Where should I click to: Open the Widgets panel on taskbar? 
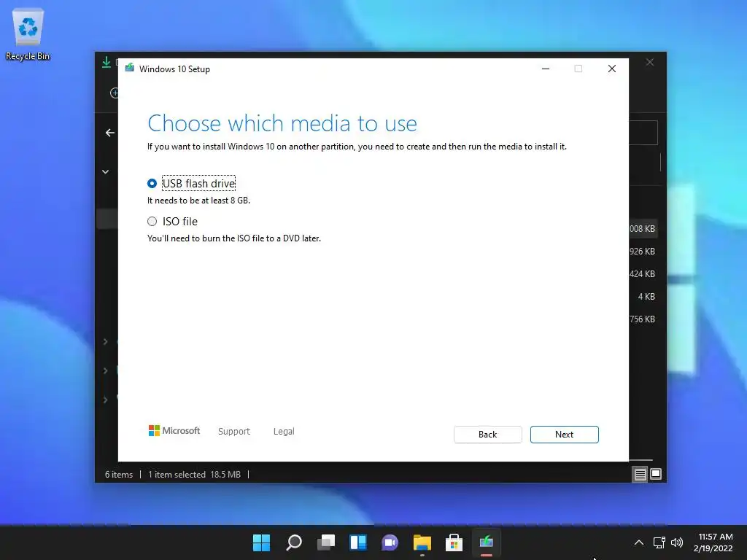coord(357,542)
